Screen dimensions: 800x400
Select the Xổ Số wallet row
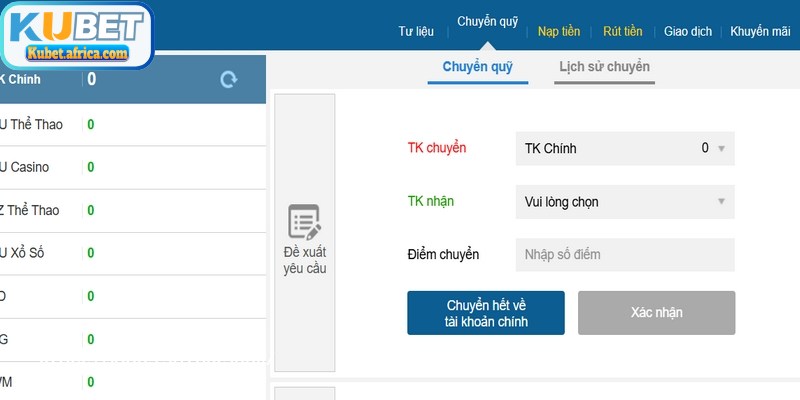(133, 254)
